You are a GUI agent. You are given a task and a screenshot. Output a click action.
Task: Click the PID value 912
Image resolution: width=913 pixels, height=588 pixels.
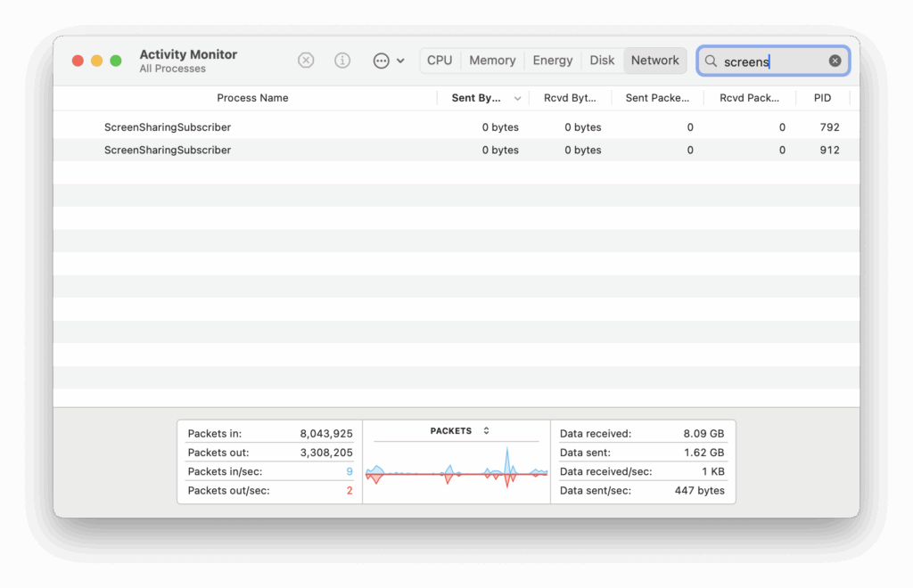[x=829, y=150]
